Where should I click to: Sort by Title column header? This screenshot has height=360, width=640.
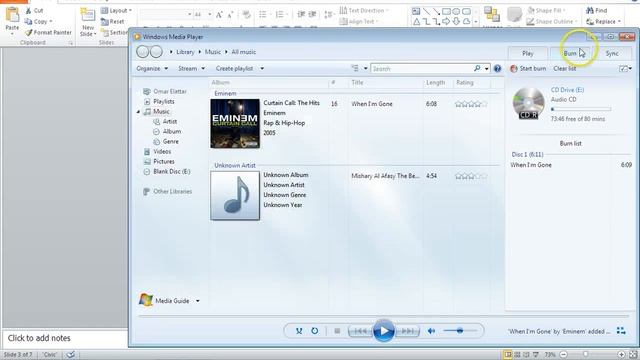tap(357, 82)
